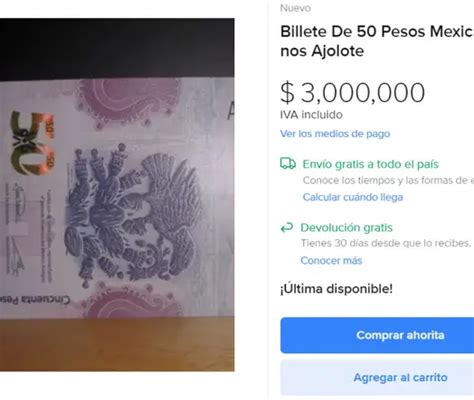Screen dimensions: 474x400
Task: Click the Mexican eagle emblem on banknote
Action: coord(133,213)
